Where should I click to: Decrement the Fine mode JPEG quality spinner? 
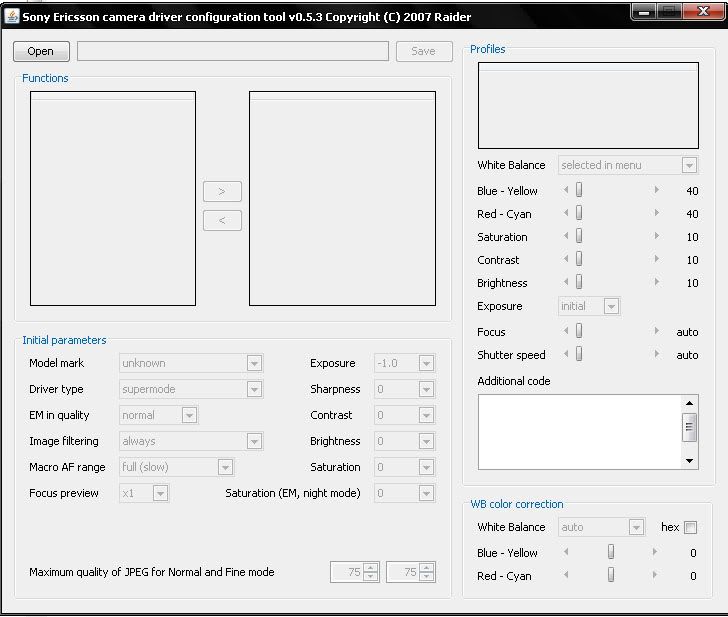pyautogui.click(x=426, y=577)
